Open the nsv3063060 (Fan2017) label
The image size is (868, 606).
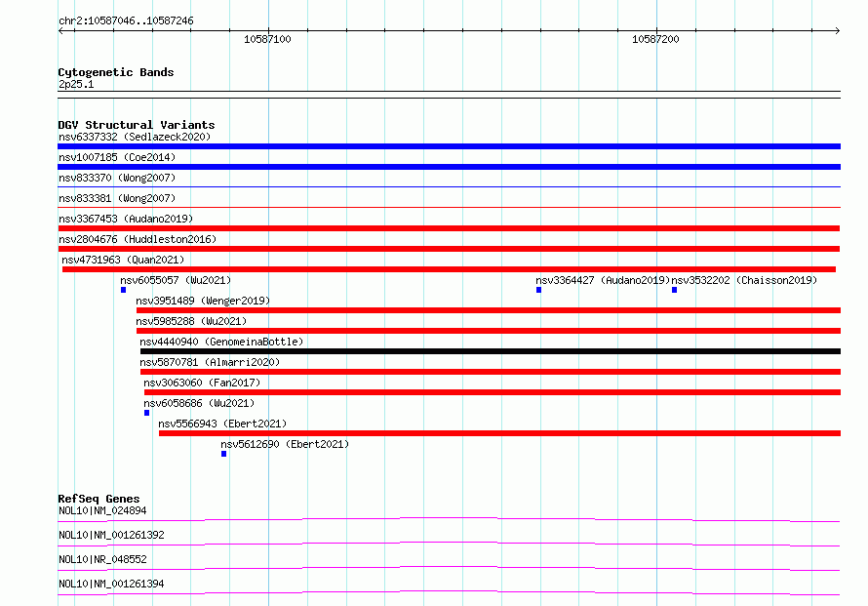(x=202, y=383)
